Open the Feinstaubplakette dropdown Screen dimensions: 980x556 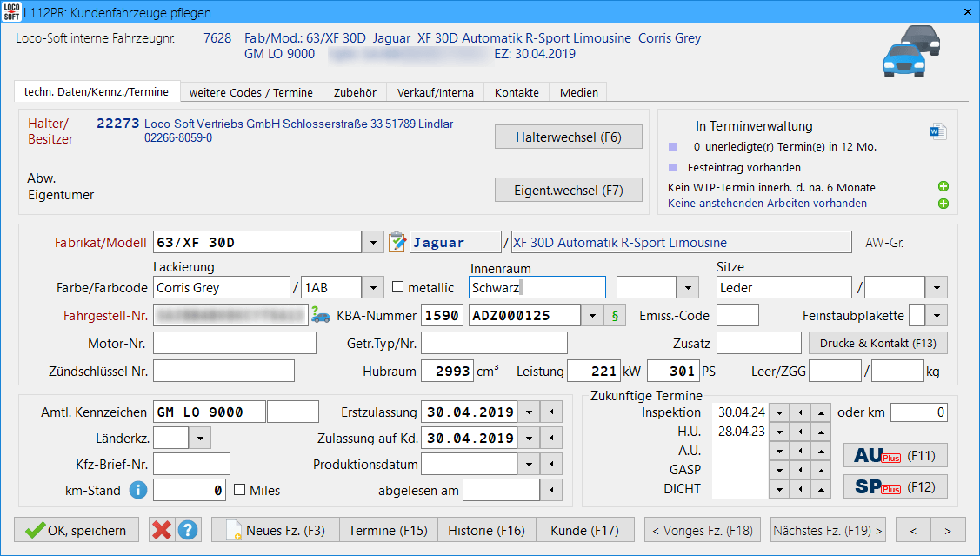click(x=937, y=316)
